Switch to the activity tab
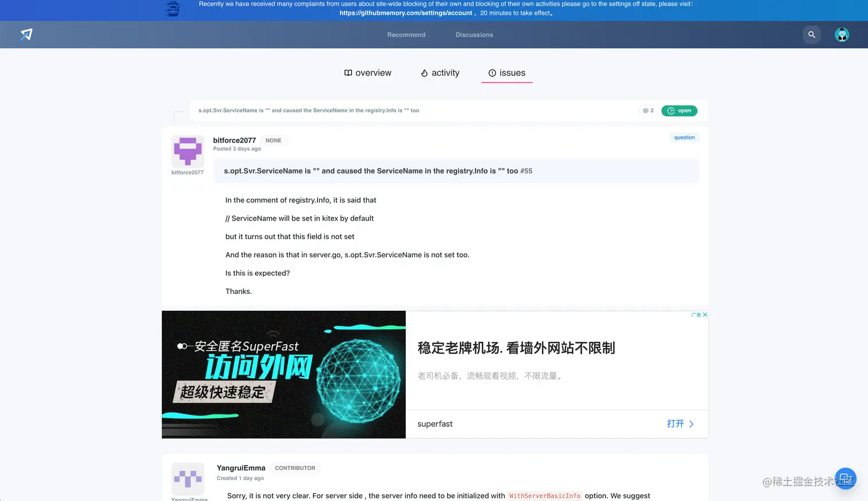This screenshot has height=501, width=868. [440, 73]
